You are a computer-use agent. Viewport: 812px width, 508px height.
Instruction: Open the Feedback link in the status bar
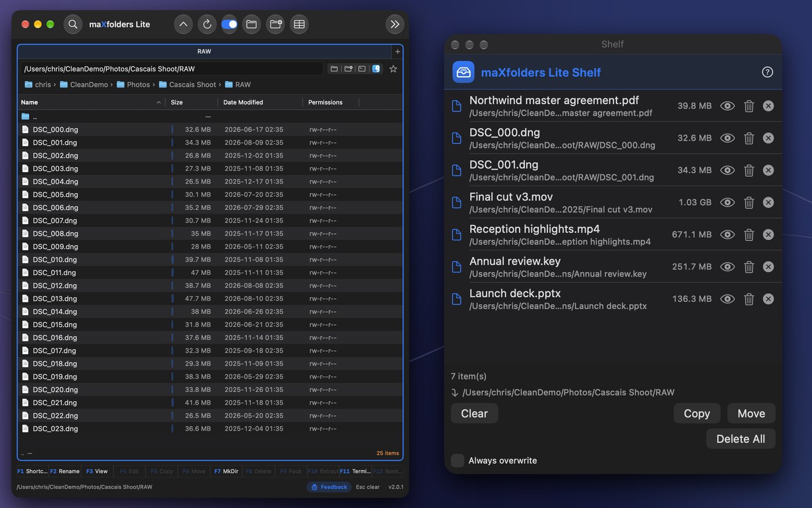(x=329, y=487)
